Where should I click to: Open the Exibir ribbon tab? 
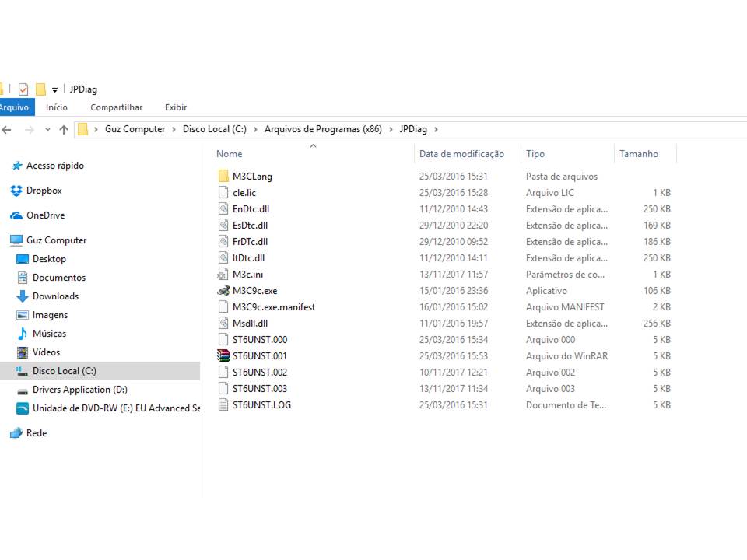(176, 107)
